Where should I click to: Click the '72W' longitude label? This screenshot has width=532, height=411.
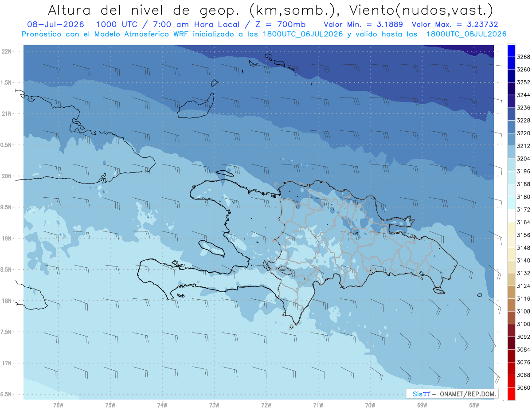266,405
